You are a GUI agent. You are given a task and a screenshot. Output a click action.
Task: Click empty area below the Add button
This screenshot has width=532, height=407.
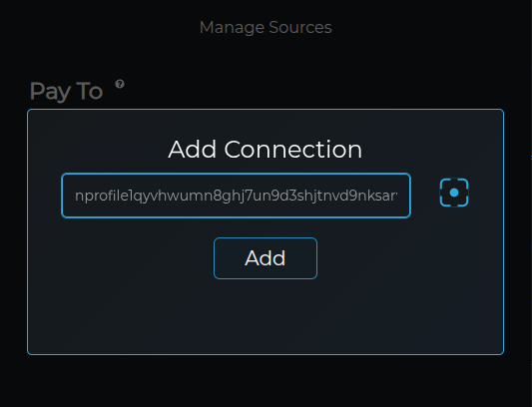tap(266, 315)
